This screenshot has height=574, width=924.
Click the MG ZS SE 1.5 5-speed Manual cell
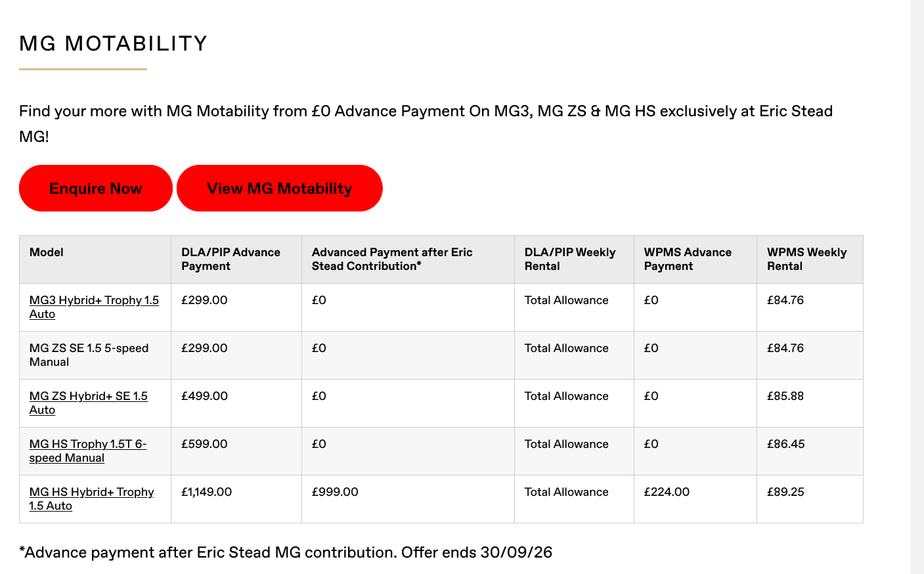pos(95,355)
